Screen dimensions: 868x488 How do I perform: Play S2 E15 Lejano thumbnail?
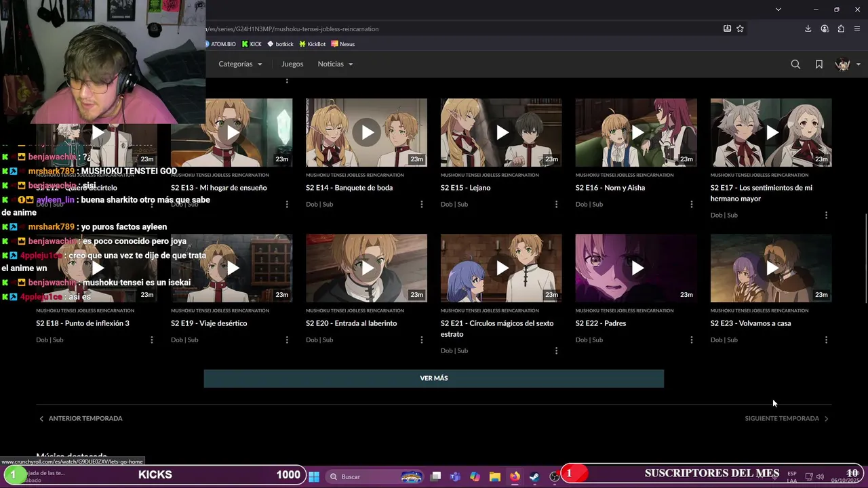pos(501,133)
